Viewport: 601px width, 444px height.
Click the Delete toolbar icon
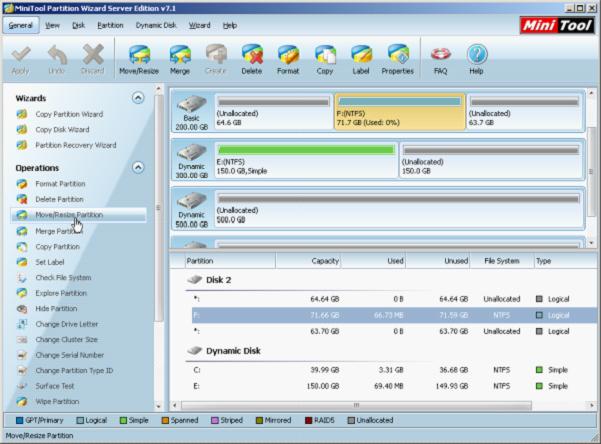pos(252,59)
